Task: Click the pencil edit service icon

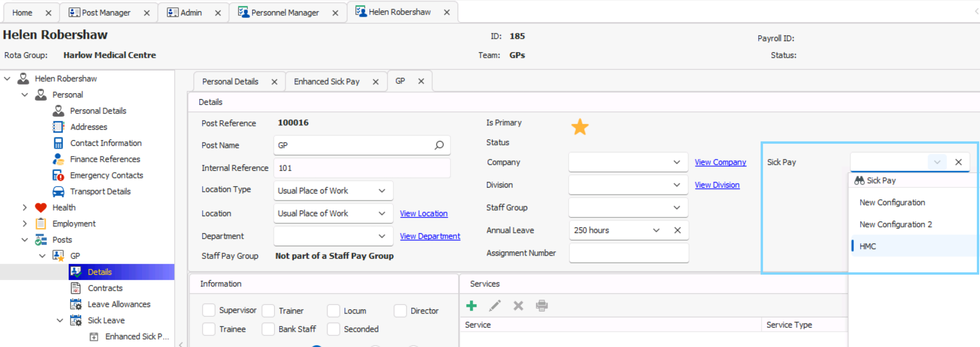Action: 495,306
